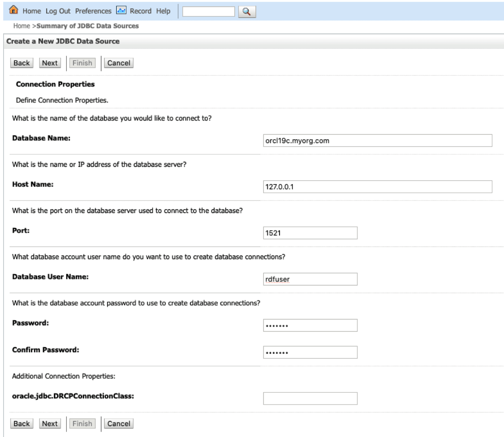Viewport: 504px width, 437px height.
Task: Open Home link in top toolbar
Action: tap(31, 11)
